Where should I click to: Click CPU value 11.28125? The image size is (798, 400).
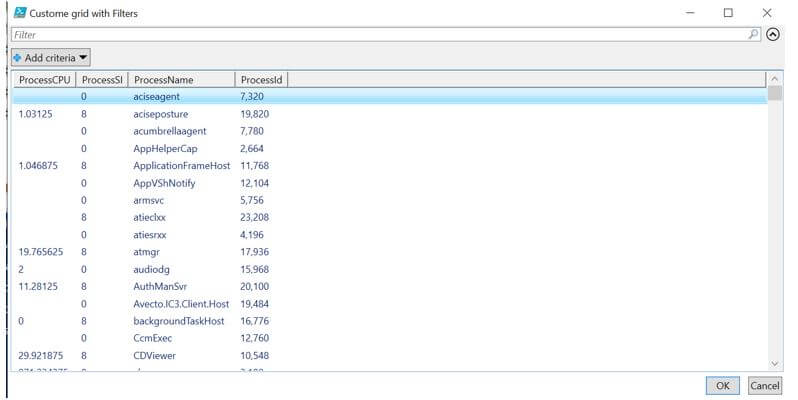38,287
